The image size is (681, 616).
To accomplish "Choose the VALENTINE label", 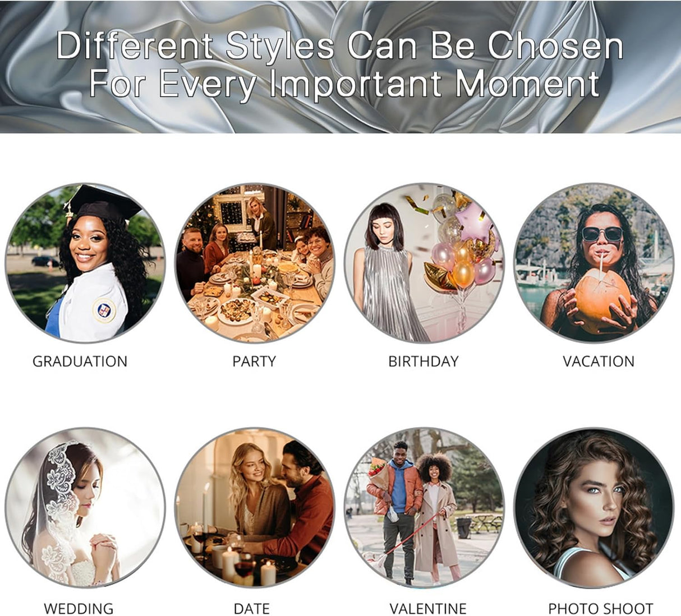I will tap(428, 608).
